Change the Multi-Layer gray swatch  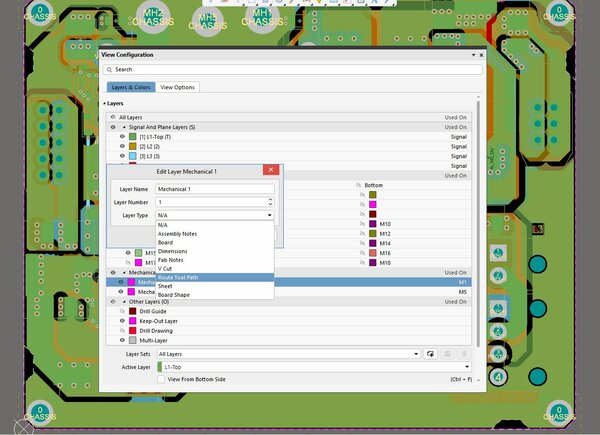[x=133, y=340]
